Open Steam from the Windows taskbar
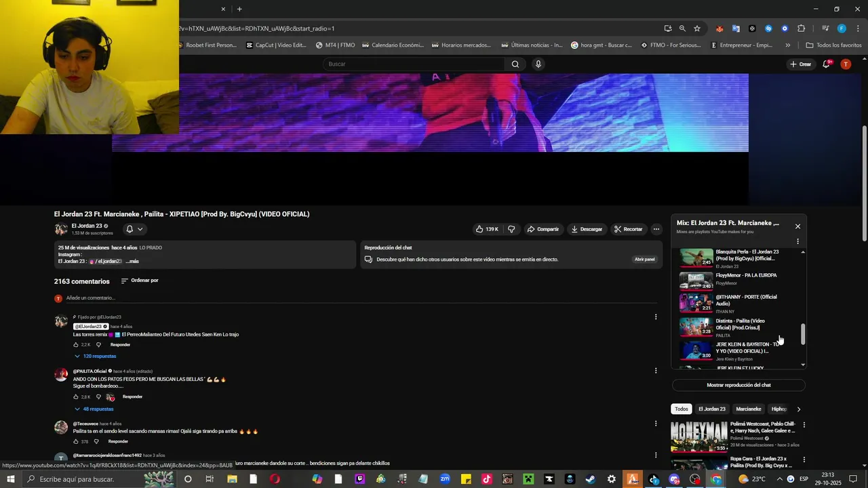Viewport: 868px width, 488px height. pos(591,479)
